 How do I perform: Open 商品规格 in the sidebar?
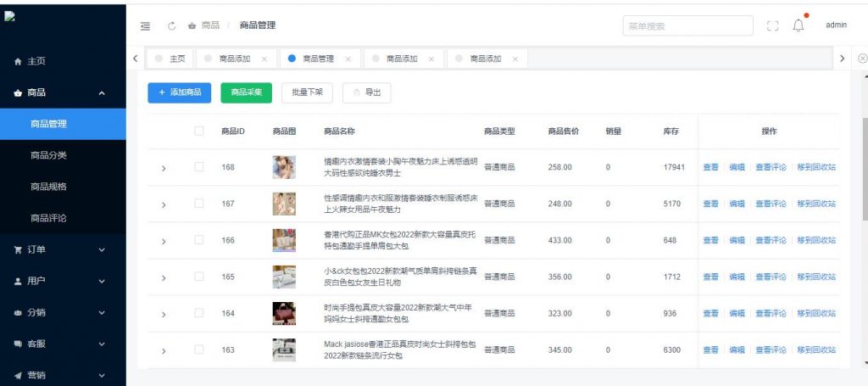63,187
